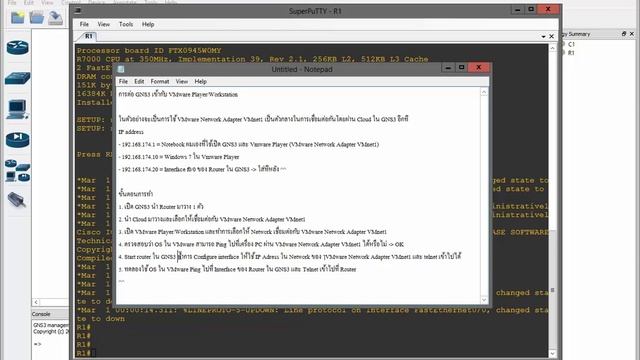Browse security devices category in GNS3
Image resolution: width=640 pixels, height=360 pixels.
(x=18, y=140)
